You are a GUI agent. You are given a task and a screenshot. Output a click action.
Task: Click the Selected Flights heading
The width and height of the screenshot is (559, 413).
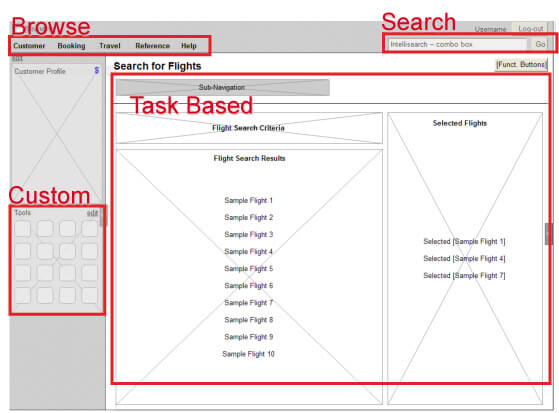460,123
